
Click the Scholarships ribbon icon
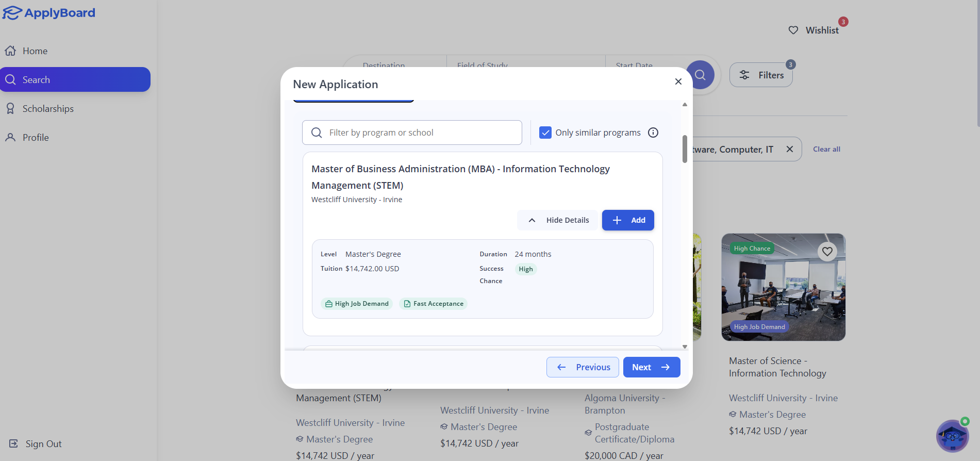click(x=10, y=108)
